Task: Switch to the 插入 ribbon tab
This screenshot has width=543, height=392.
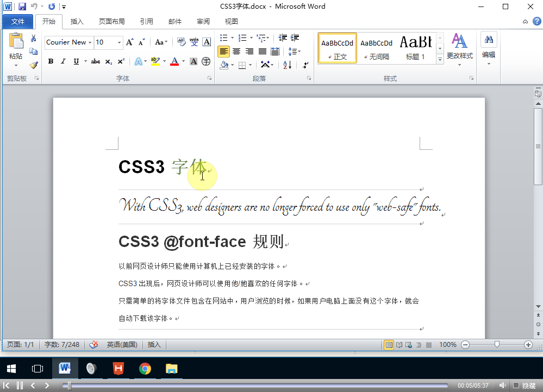Action: tap(76, 21)
